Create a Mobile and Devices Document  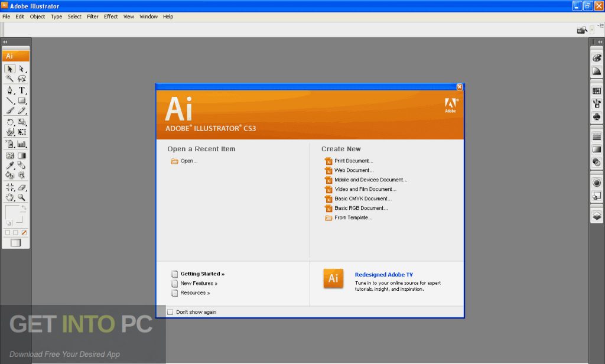pyautogui.click(x=366, y=180)
